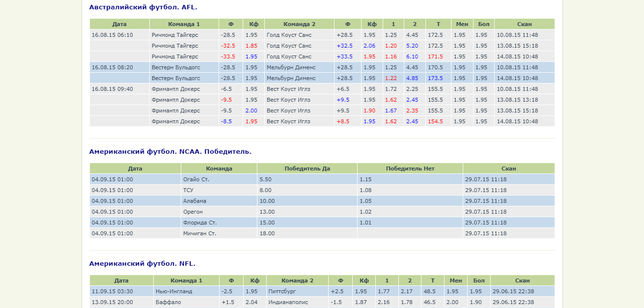Select the team name 'Орегон'
644x308 pixels.
[193, 212]
